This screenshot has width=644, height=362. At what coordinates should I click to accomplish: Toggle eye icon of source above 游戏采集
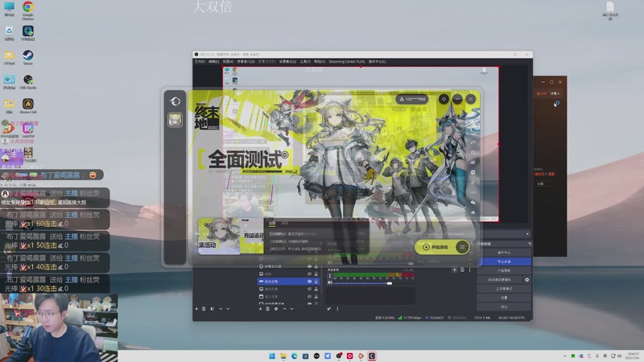[x=309, y=274]
